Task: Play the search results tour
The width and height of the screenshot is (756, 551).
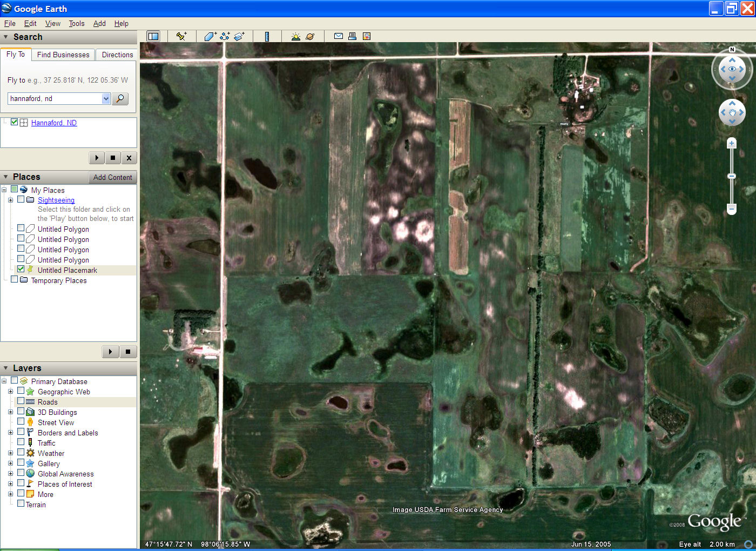Action: tap(97, 158)
